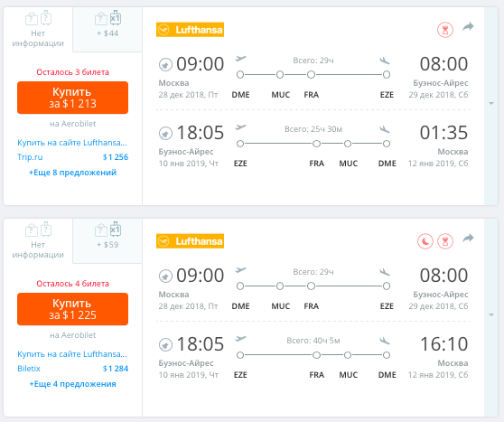Click share arrow icon on second Lufthansa ticket

tap(468, 238)
